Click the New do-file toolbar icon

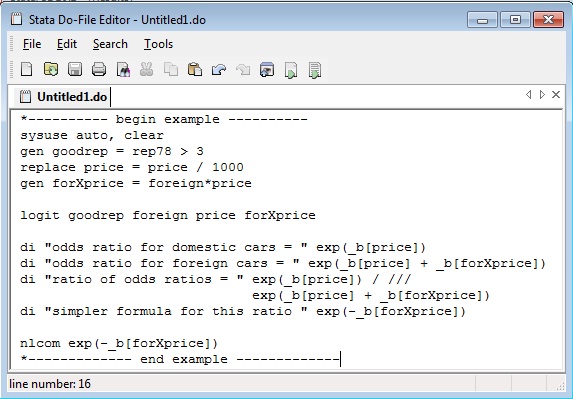(26, 69)
